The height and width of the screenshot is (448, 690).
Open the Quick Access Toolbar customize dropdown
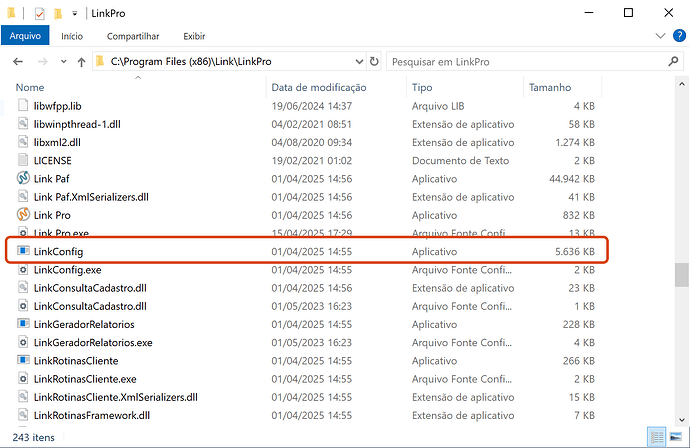(76, 13)
